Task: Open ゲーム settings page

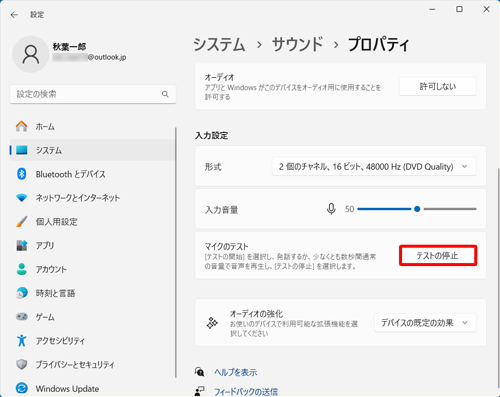Action: pyautogui.click(x=92, y=317)
